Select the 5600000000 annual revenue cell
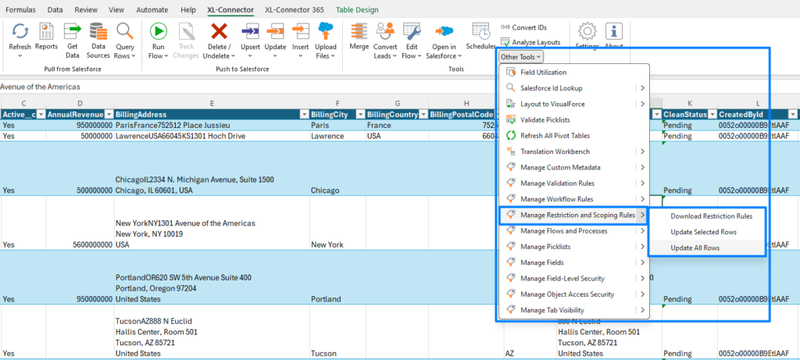The width and height of the screenshot is (800, 360). 80,223
